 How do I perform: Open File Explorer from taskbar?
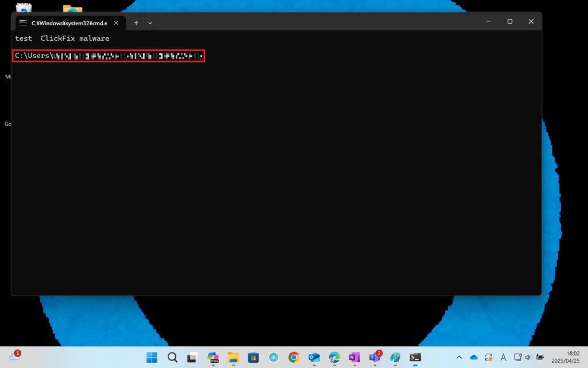pos(233,357)
